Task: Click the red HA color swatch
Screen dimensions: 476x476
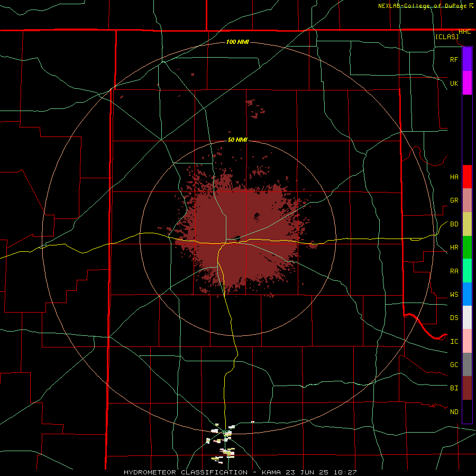Action: point(467,177)
